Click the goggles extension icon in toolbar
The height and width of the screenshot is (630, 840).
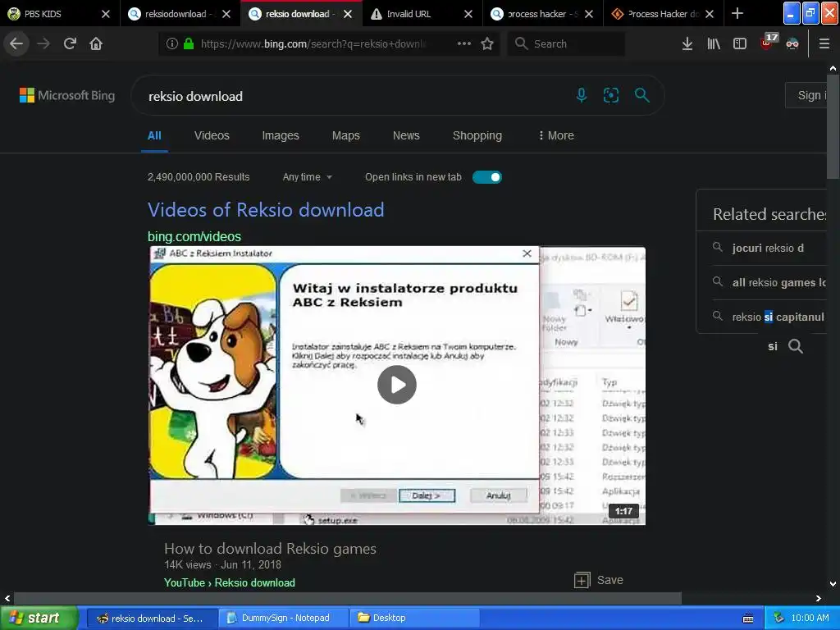point(792,43)
